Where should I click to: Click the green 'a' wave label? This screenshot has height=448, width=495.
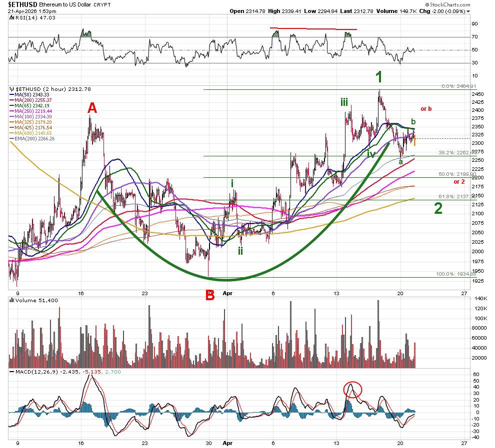click(400, 162)
